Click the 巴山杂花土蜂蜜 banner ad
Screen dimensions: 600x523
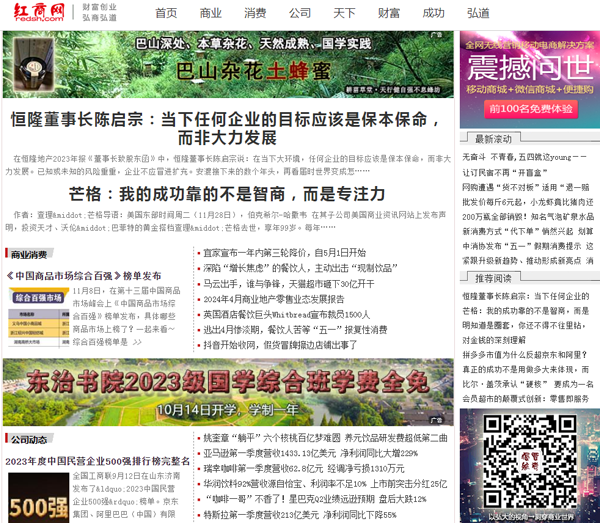(228, 64)
